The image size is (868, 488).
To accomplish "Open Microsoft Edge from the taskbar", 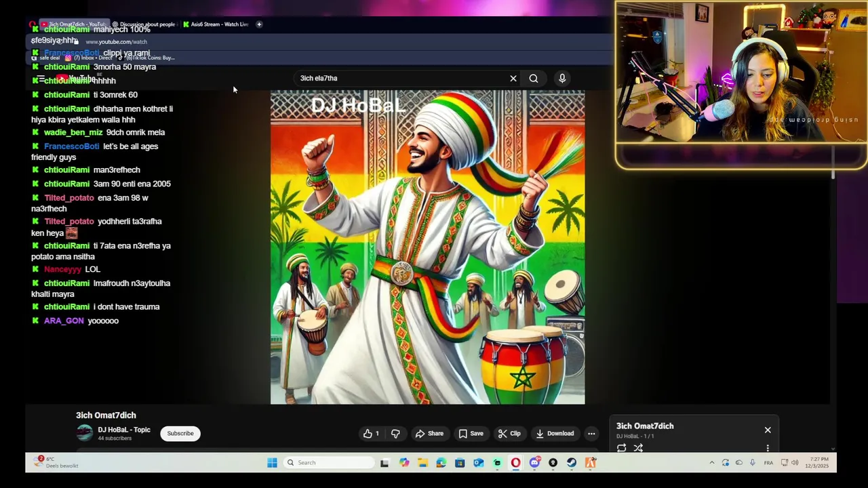I will (441, 463).
